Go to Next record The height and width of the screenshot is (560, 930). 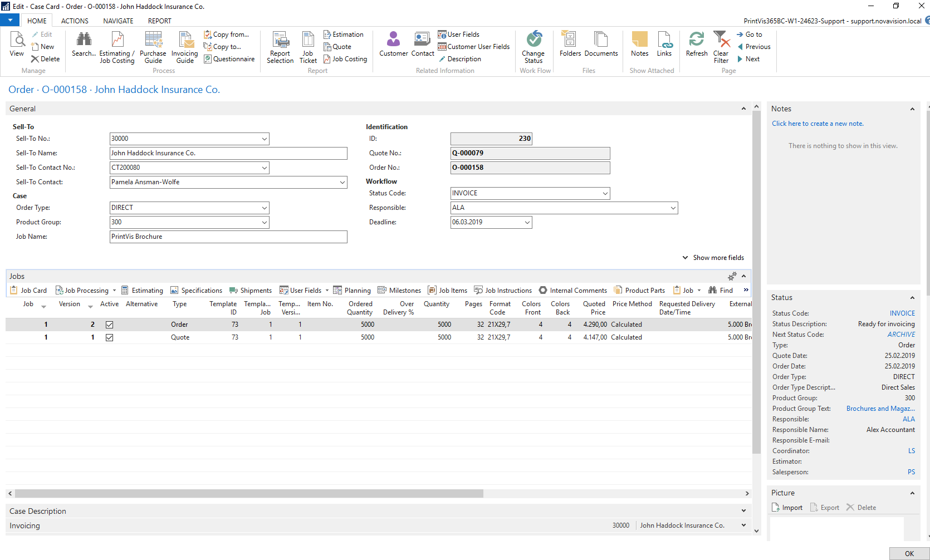pos(748,59)
